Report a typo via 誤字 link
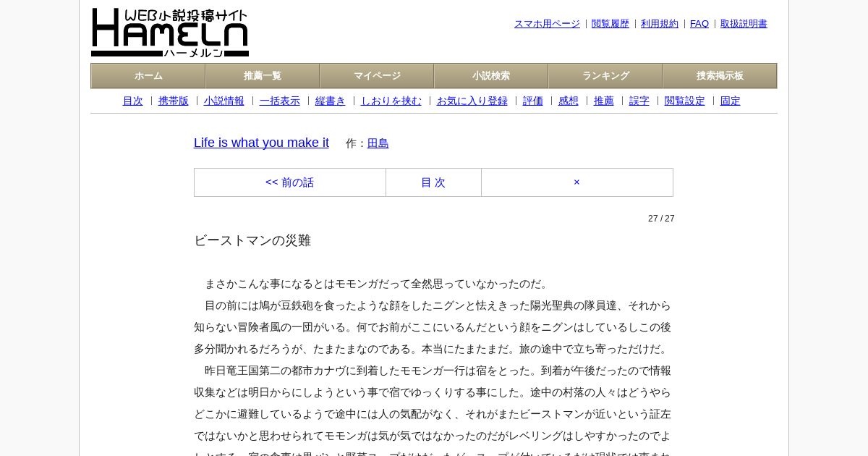 coord(639,101)
